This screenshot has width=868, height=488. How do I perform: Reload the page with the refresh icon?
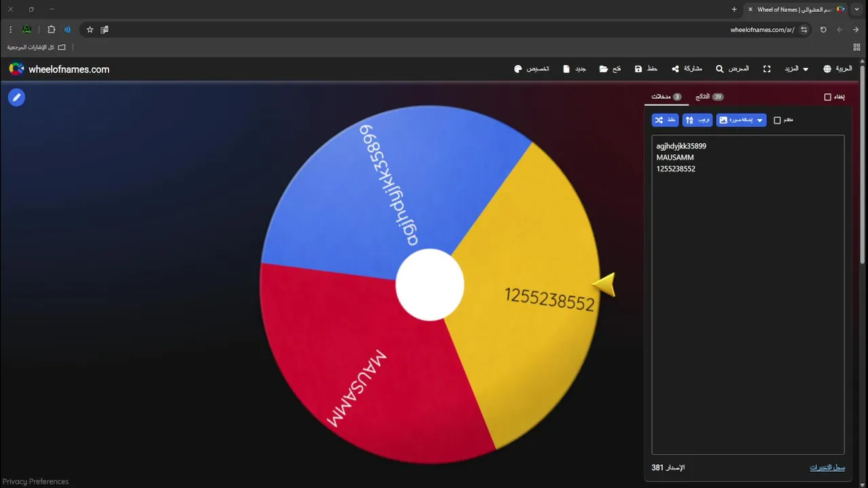point(823,30)
